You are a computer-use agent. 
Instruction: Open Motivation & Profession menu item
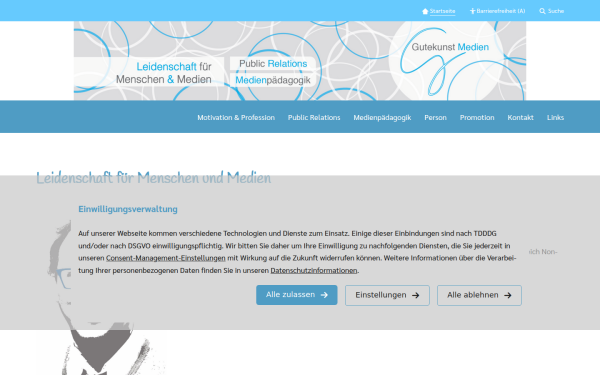(x=236, y=117)
